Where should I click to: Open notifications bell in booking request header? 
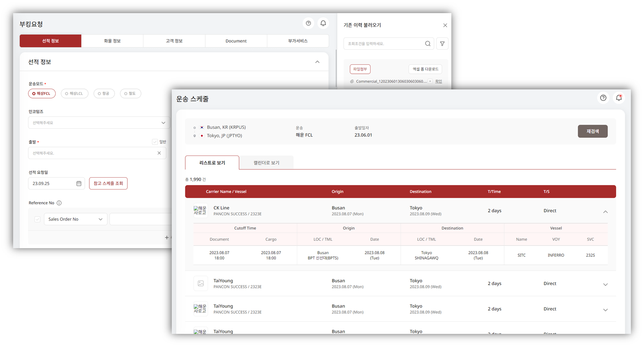pyautogui.click(x=323, y=23)
